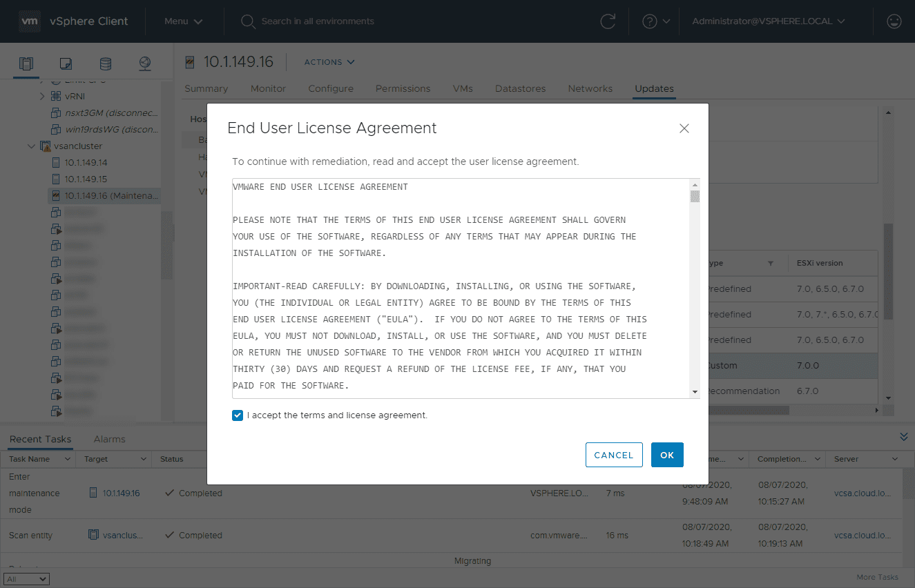This screenshot has width=915, height=588.
Task: Open the Actions dropdown for 10.1.149.16
Action: (x=329, y=62)
